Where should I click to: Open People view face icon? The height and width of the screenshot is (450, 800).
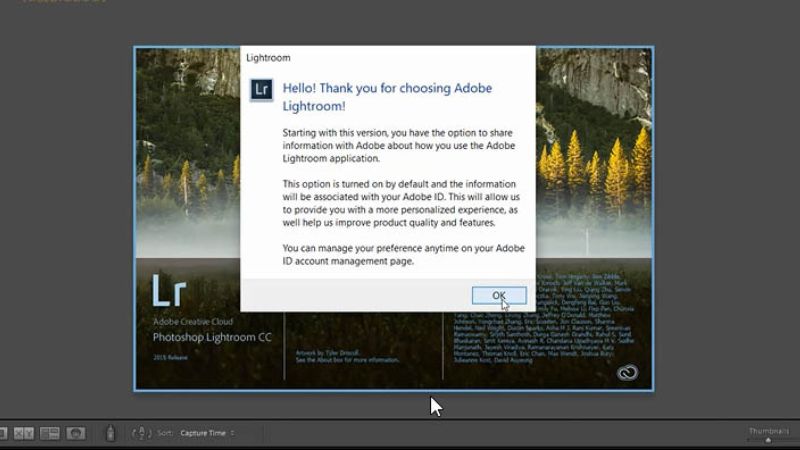76,433
